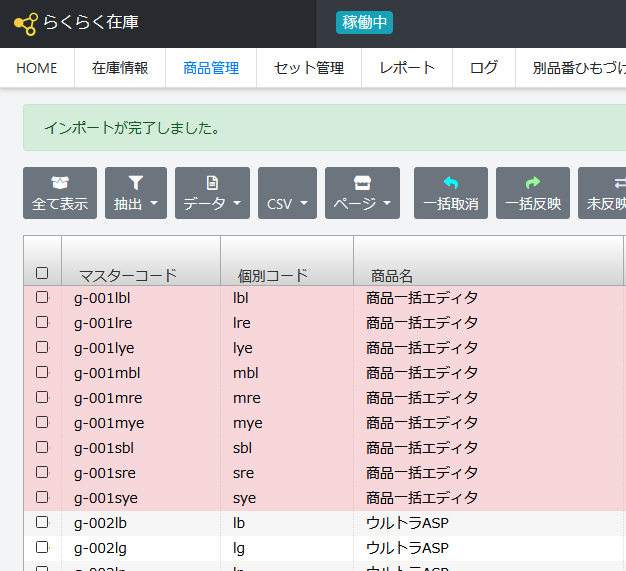Click the green forward arrow on 一括反映
The height and width of the screenshot is (571, 626).
(533, 182)
